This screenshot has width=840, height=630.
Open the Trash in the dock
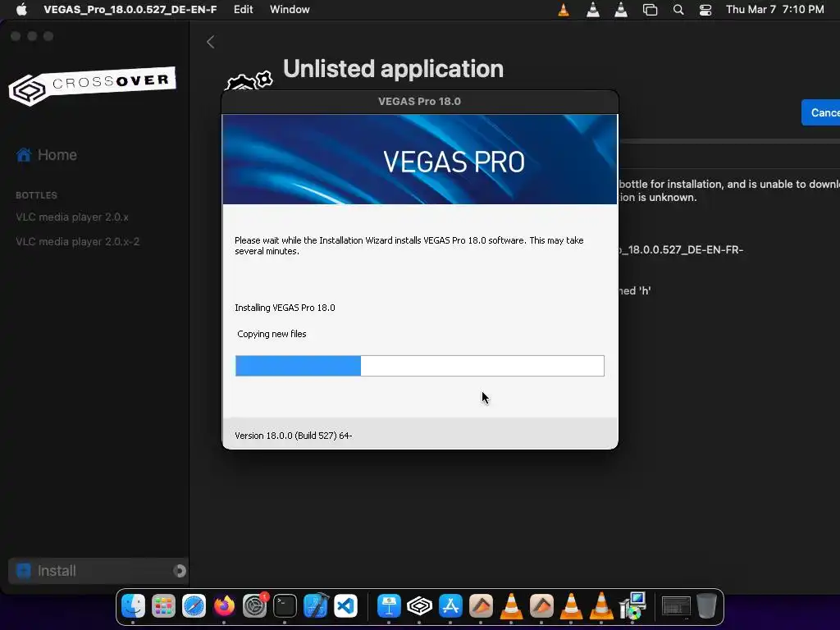pos(706,606)
